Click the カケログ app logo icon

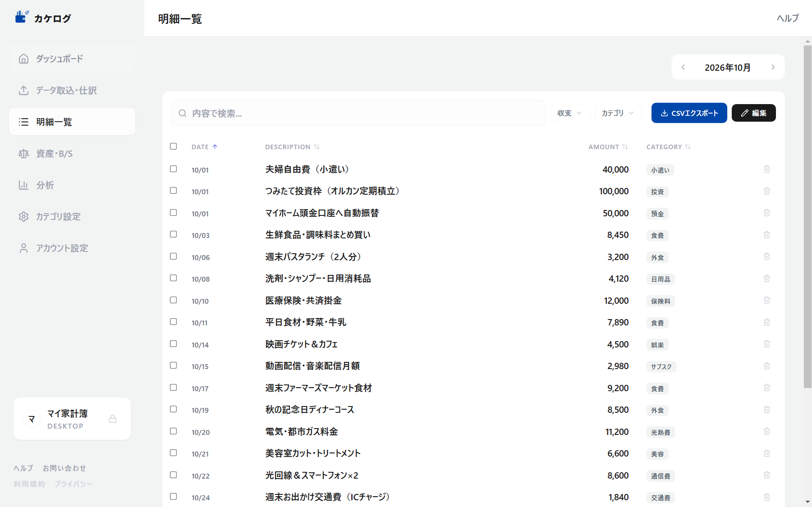22,17
